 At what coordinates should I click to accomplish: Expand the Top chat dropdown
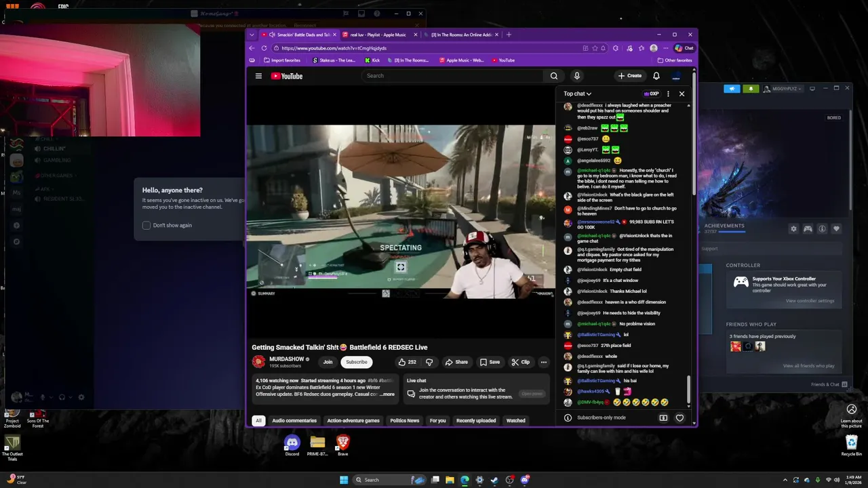point(577,94)
